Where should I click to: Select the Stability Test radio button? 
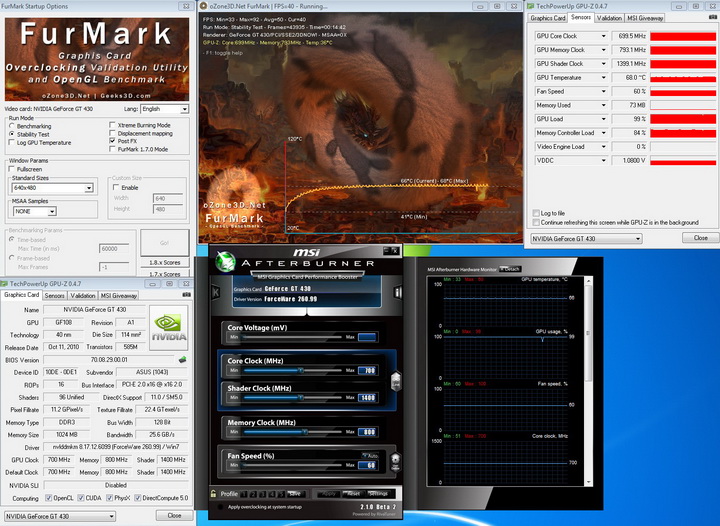(12, 134)
